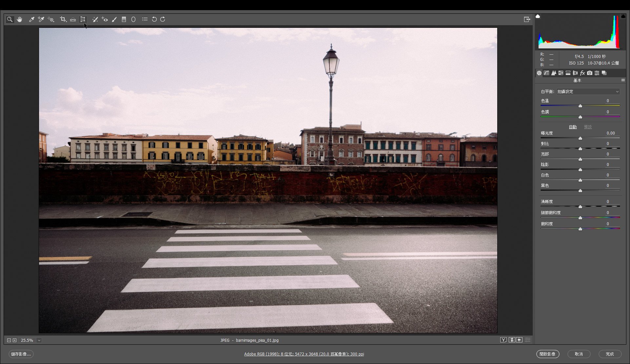
Task: Swap before and after settings
Action: [512, 340]
